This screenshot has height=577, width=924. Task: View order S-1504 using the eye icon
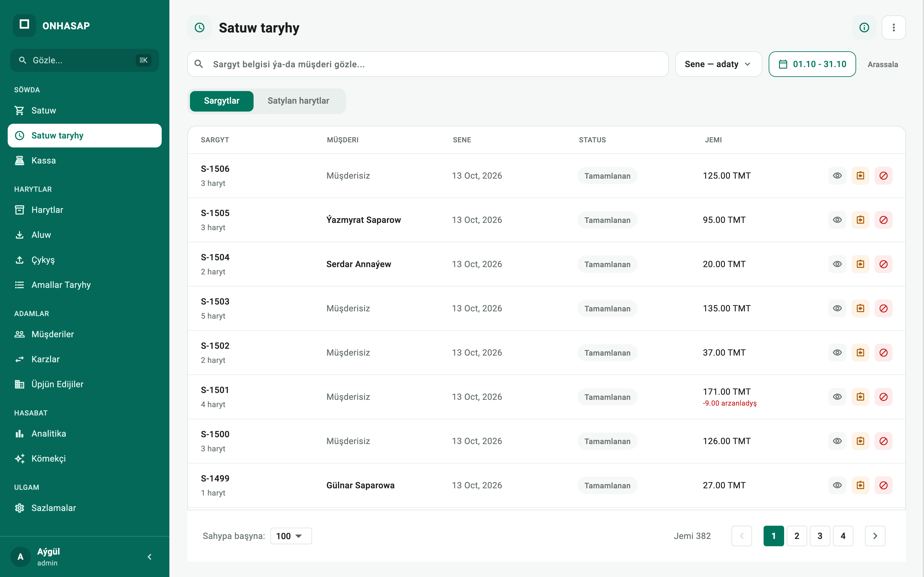click(x=837, y=264)
